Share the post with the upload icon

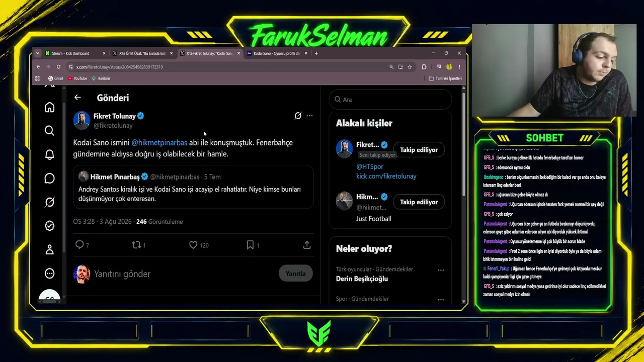point(307,245)
